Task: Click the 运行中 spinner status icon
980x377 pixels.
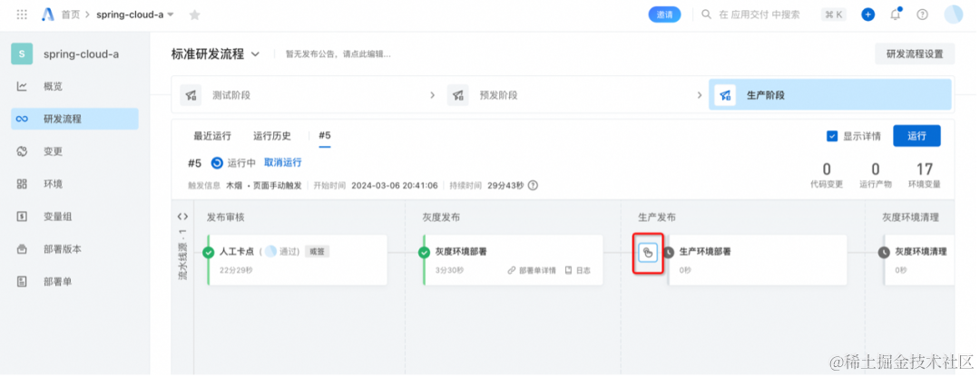Action: point(217,163)
